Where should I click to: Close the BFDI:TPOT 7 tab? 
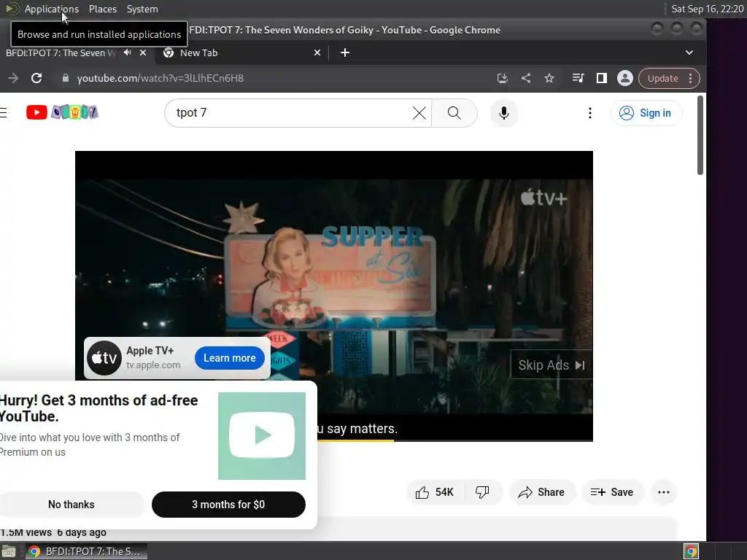[143, 52]
